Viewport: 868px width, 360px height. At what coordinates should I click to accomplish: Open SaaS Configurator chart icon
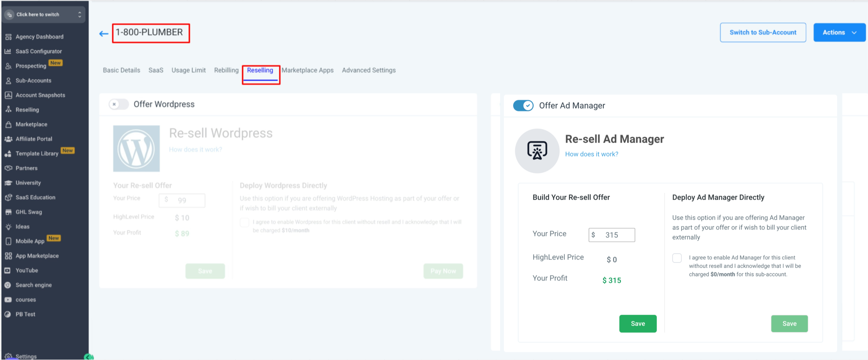coord(8,51)
